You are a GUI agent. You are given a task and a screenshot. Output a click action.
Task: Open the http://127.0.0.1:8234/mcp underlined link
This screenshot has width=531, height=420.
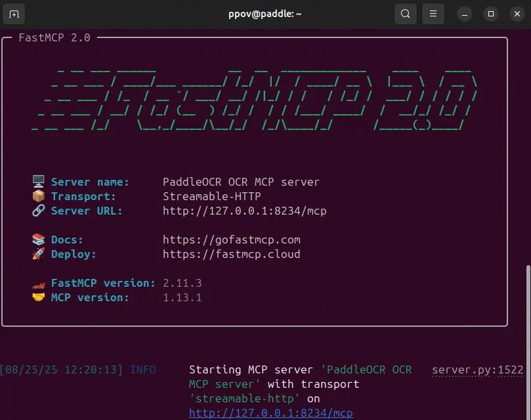[271, 413]
